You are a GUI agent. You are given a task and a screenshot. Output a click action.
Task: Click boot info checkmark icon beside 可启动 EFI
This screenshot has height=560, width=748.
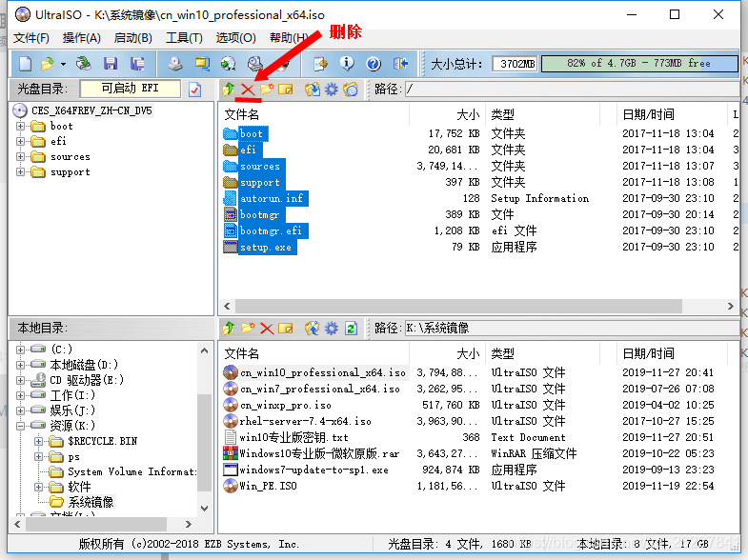[195, 90]
